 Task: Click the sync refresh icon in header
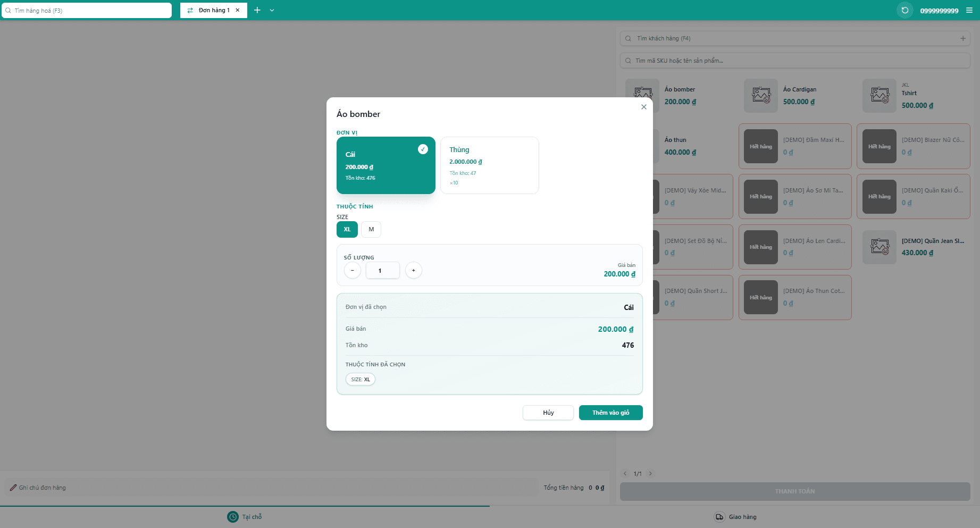pos(904,10)
